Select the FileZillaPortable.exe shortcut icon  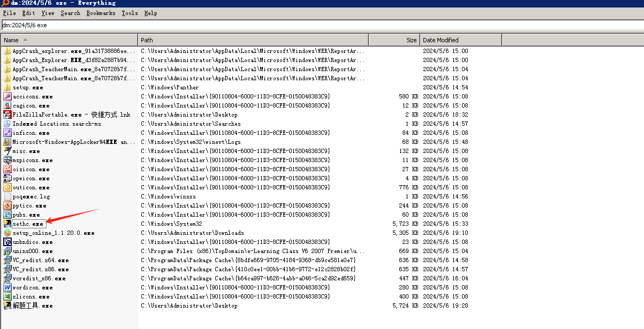point(7,114)
